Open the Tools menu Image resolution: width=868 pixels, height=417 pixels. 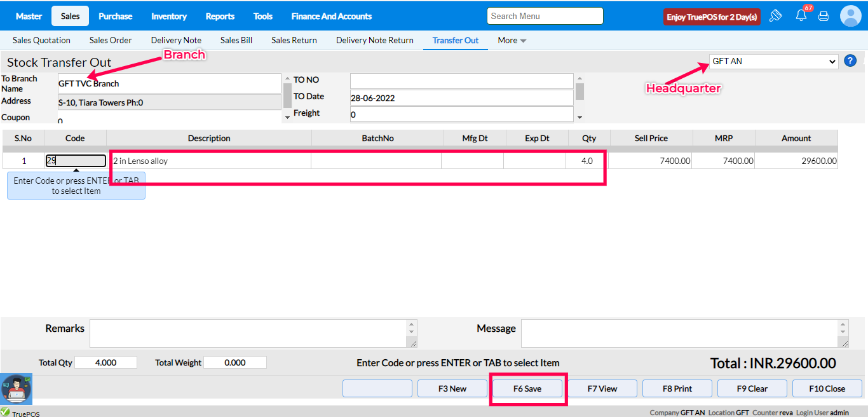262,16
